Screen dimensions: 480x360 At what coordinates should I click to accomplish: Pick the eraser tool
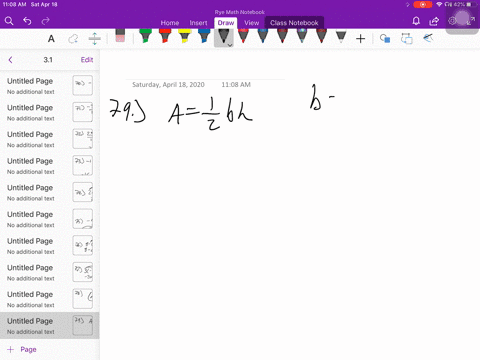pos(120,36)
